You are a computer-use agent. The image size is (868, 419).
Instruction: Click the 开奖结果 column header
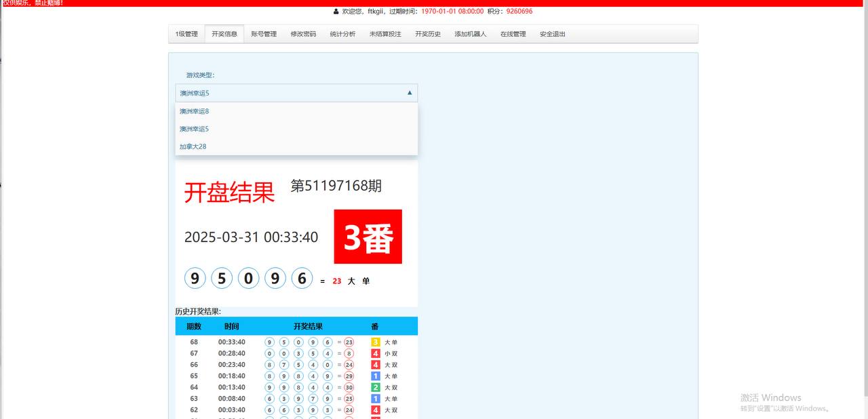(308, 327)
